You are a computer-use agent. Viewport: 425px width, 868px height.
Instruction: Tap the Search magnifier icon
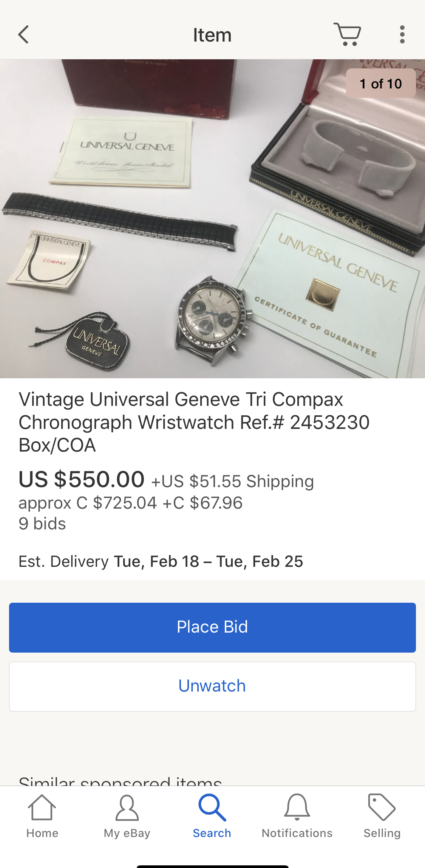click(212, 808)
